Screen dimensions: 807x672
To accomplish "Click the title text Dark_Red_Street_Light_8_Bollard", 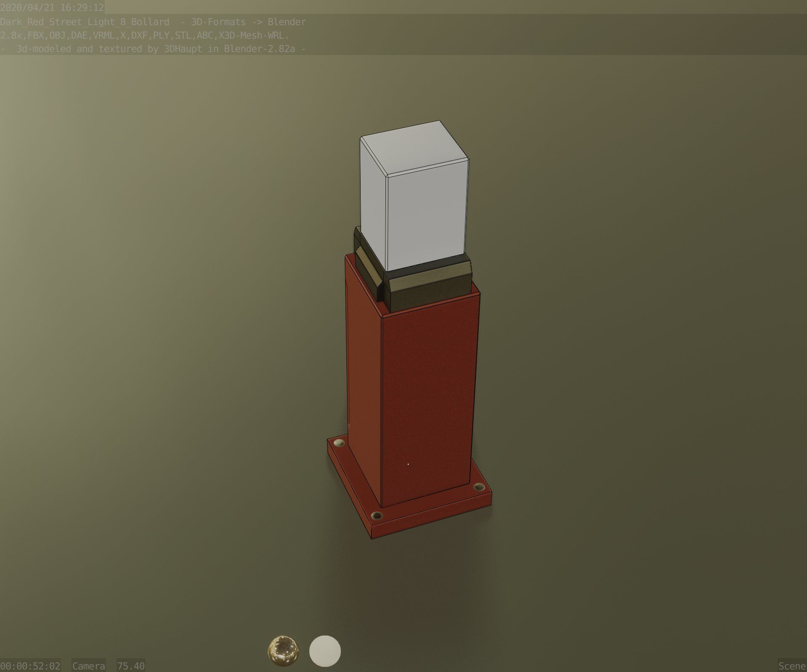I will tap(84, 22).
